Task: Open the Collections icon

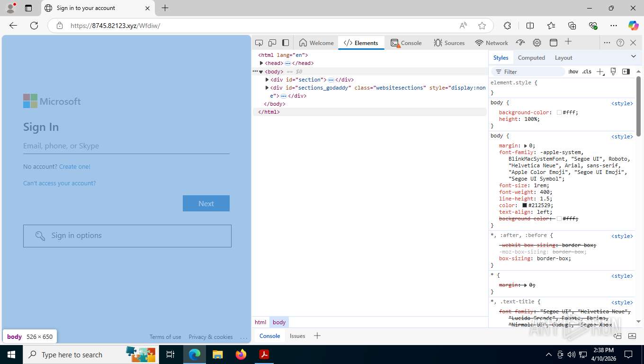Action: pyautogui.click(x=572, y=26)
